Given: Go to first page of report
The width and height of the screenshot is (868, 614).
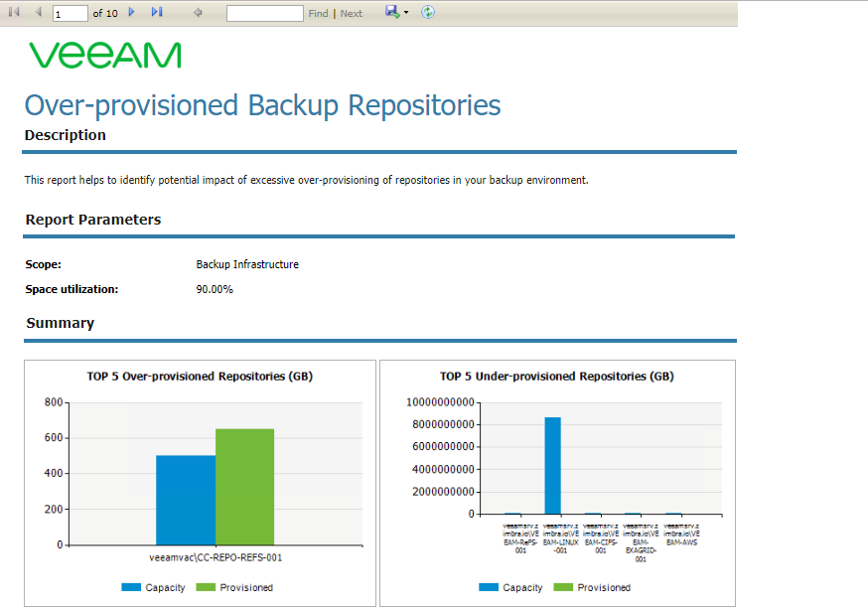Looking at the screenshot, I should (14, 12).
